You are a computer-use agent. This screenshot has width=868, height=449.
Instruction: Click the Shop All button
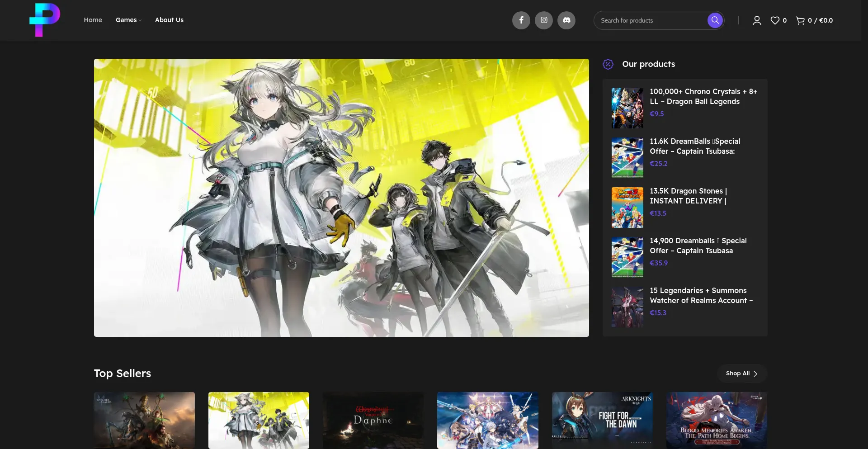[x=742, y=373]
